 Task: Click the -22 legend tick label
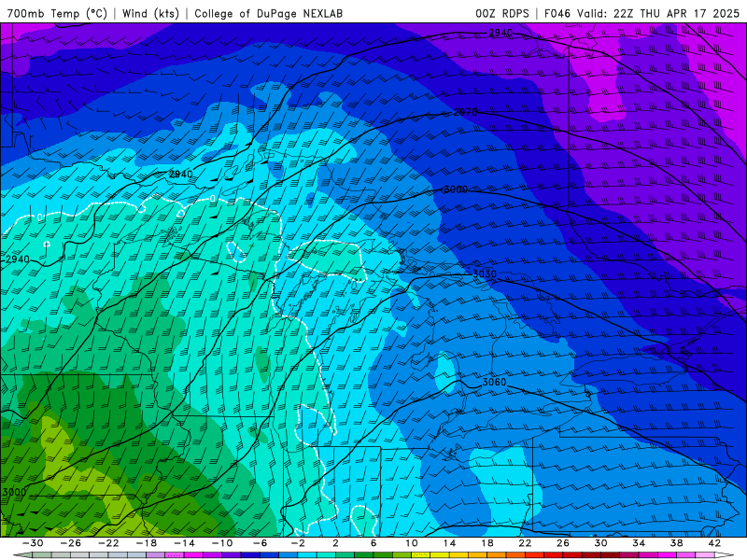point(108,543)
